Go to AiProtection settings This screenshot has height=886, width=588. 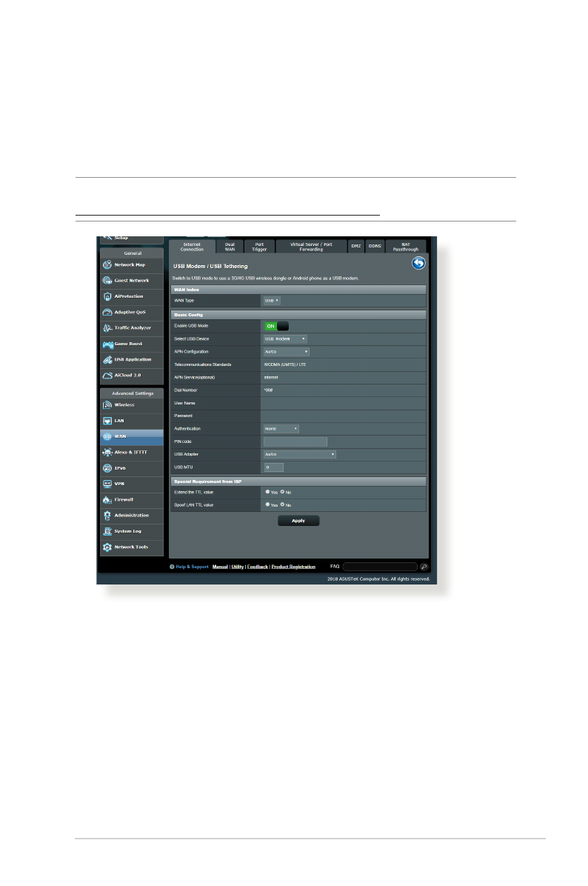coord(130,296)
